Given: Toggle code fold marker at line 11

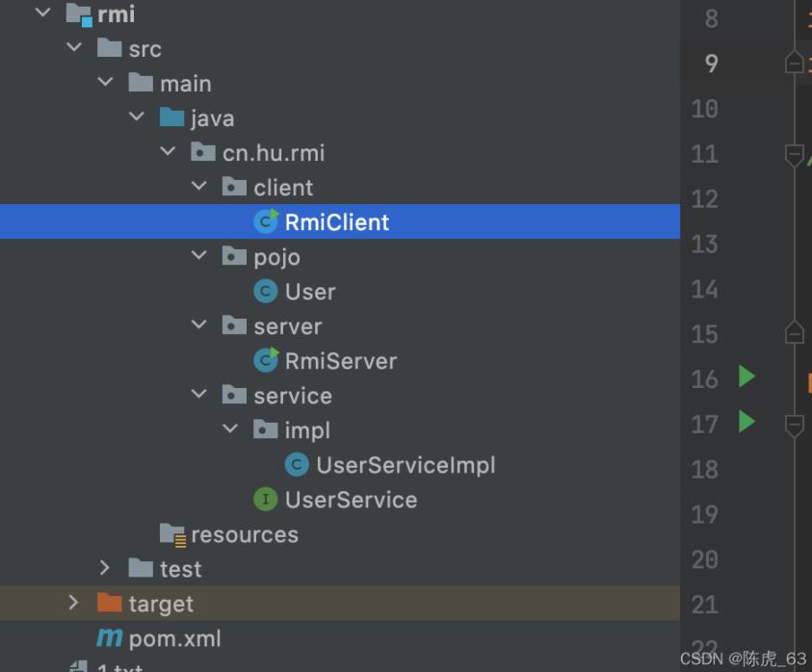Looking at the screenshot, I should click(x=794, y=155).
